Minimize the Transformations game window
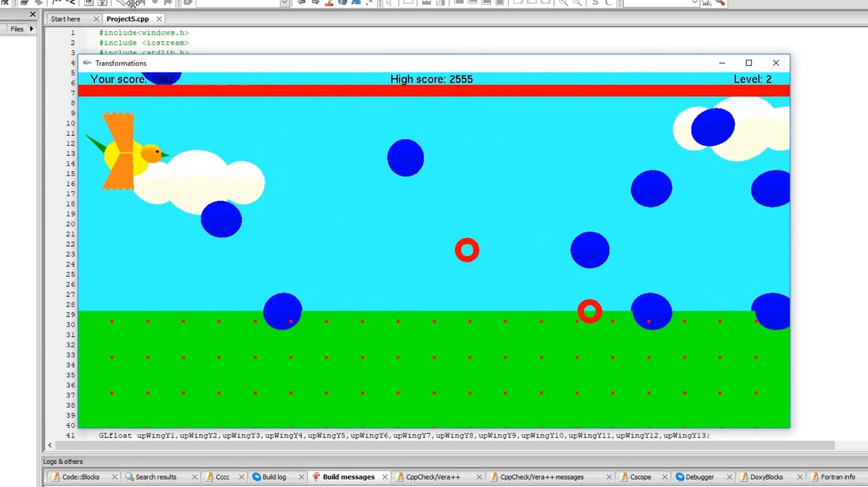 click(722, 63)
